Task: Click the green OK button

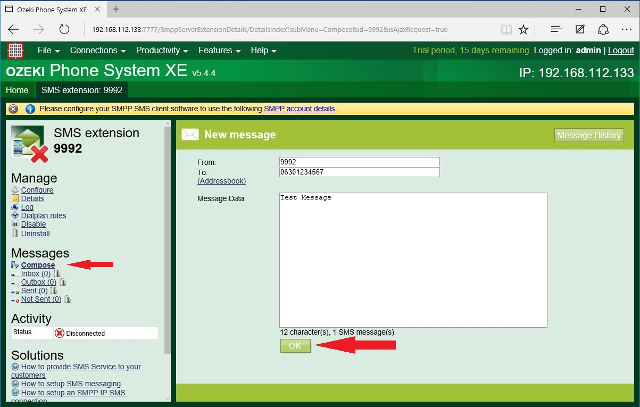Action: pyautogui.click(x=295, y=346)
